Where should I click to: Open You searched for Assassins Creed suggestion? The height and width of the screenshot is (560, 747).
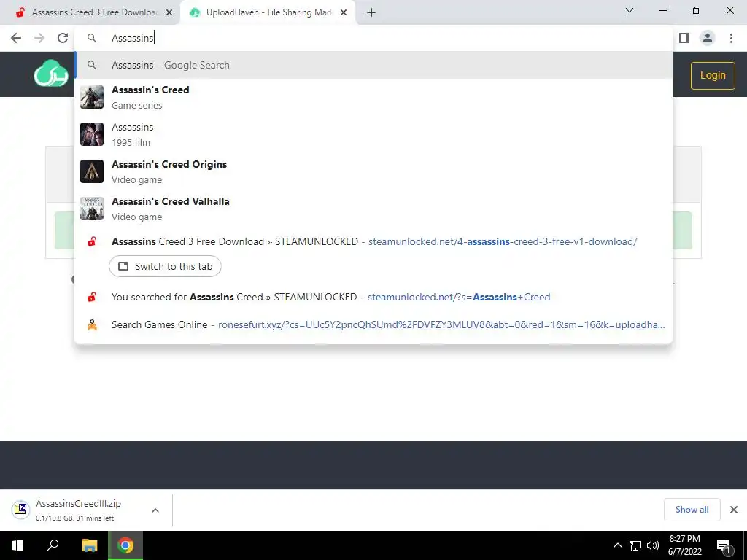pos(373,297)
